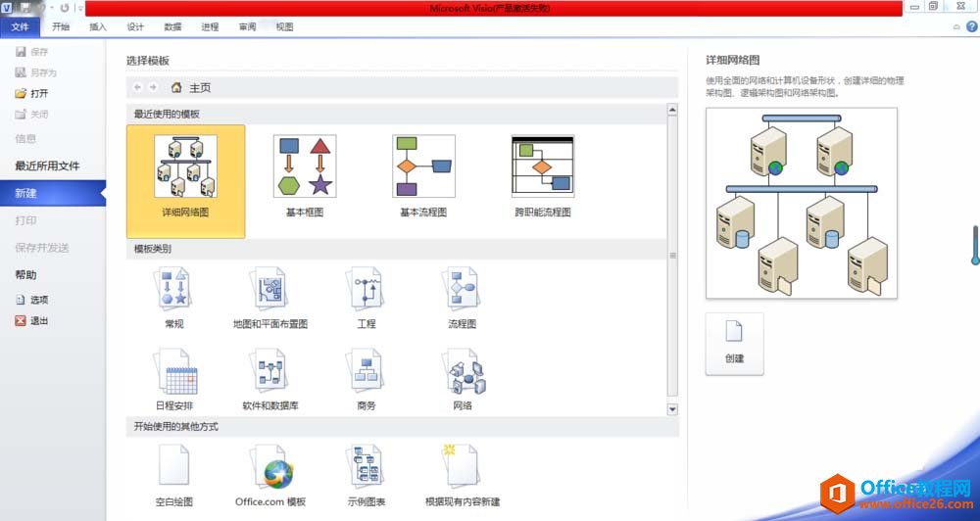Click 关闭 in the sidebar
This screenshot has height=521, width=980.
[31, 115]
